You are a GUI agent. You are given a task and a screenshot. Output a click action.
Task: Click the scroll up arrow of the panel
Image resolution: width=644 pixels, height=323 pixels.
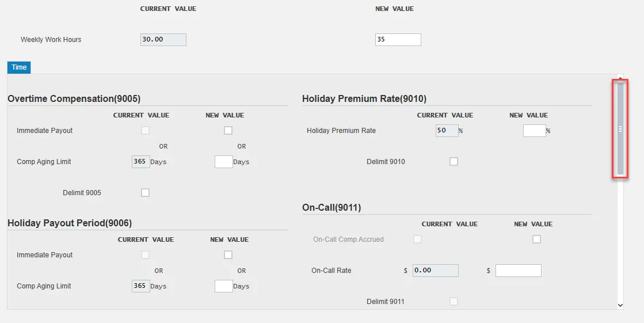(620, 78)
